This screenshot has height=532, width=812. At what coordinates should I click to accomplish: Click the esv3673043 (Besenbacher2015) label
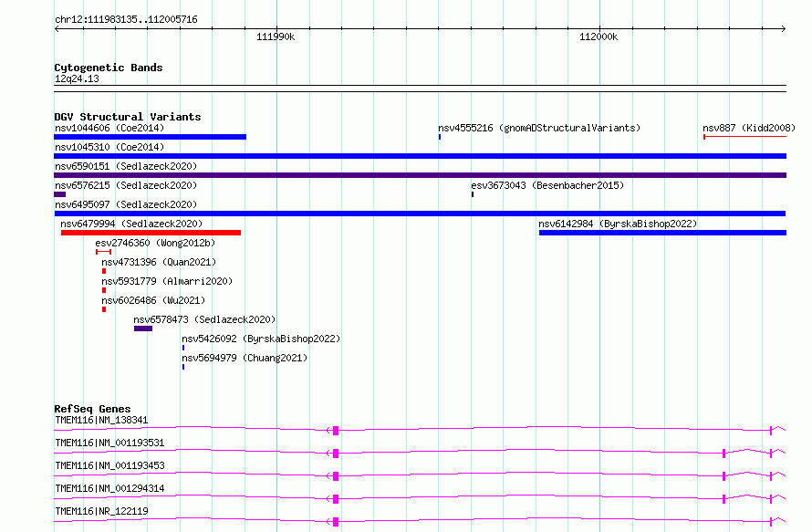(547, 185)
